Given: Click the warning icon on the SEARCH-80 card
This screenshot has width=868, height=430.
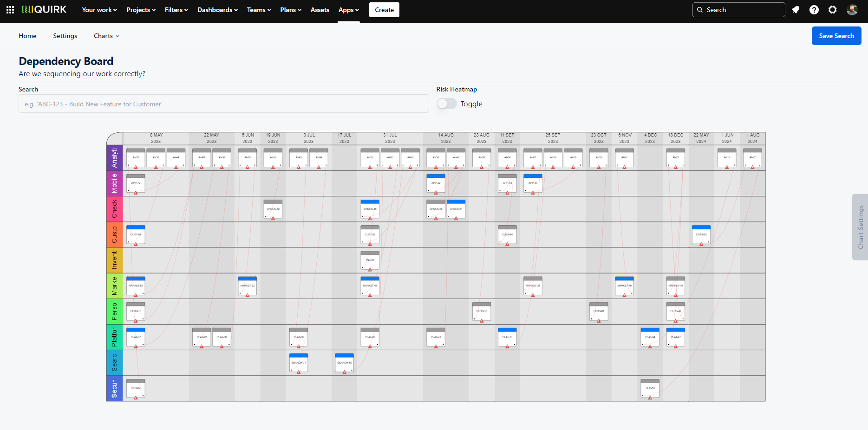Looking at the screenshot, I should coord(344,372).
